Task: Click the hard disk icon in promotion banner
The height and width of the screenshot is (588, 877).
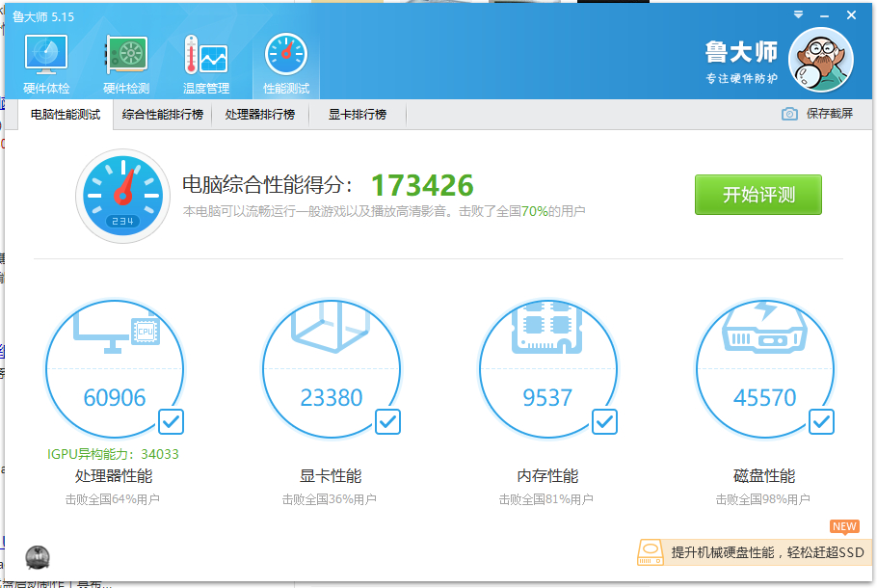Action: coord(650,552)
